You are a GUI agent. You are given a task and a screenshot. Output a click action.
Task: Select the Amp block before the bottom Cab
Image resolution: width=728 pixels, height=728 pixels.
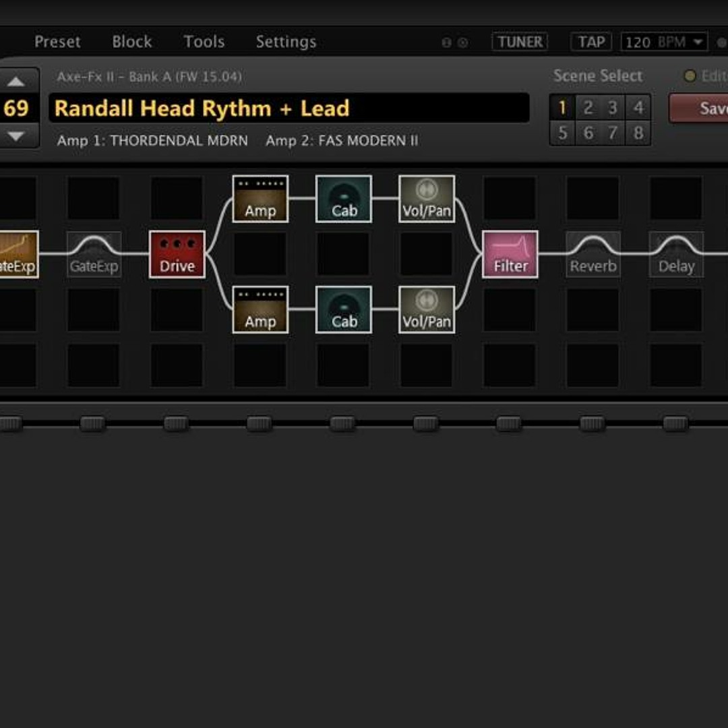[260, 309]
